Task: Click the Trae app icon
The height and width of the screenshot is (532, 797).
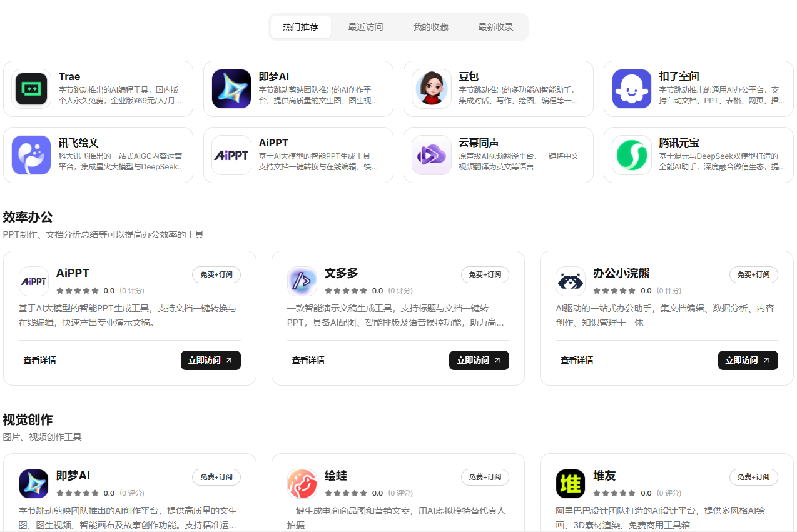Action: click(31, 89)
